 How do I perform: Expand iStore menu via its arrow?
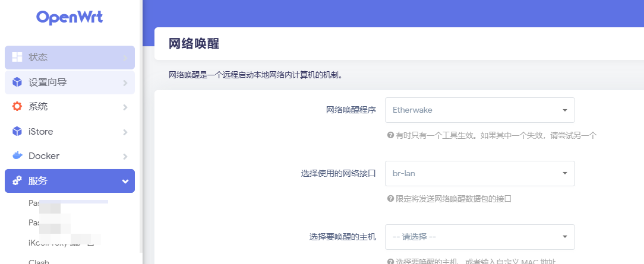[x=125, y=132]
